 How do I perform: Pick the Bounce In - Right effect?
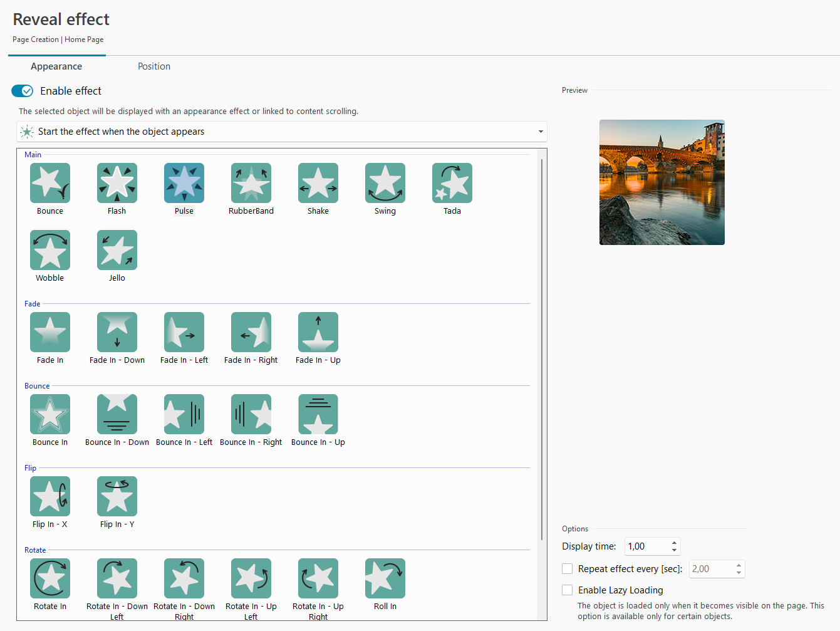click(x=251, y=414)
